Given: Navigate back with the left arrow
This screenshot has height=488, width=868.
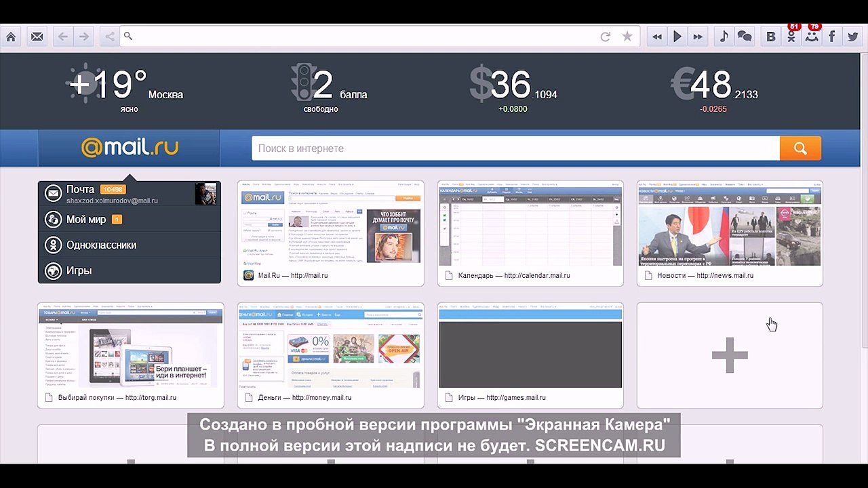Looking at the screenshot, I should click(x=62, y=37).
